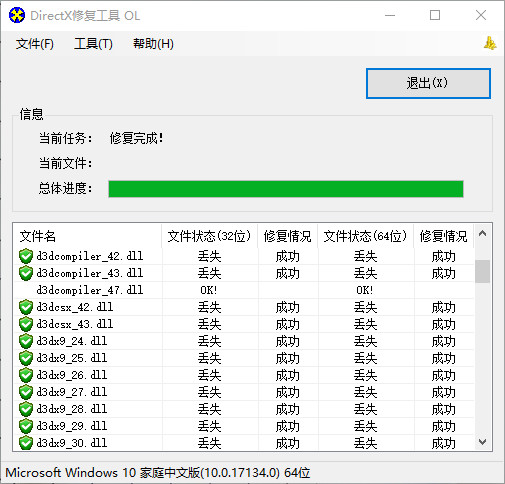The image size is (505, 484).
Task: Click green shield icon for d3dx9_27.dll
Action: 26,392
